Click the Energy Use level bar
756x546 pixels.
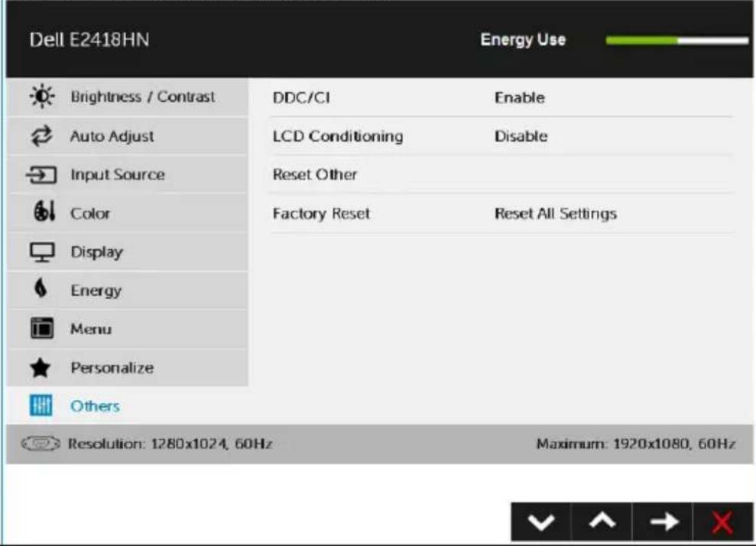click(677, 41)
